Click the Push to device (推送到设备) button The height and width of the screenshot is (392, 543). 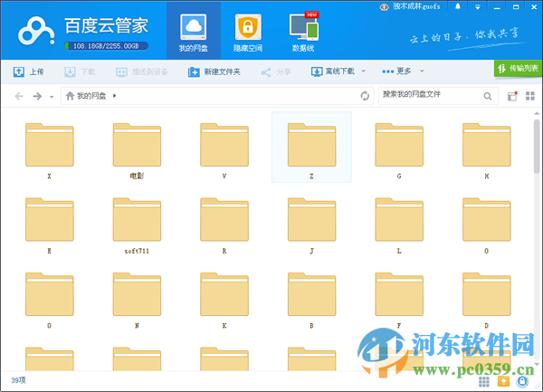pos(142,72)
